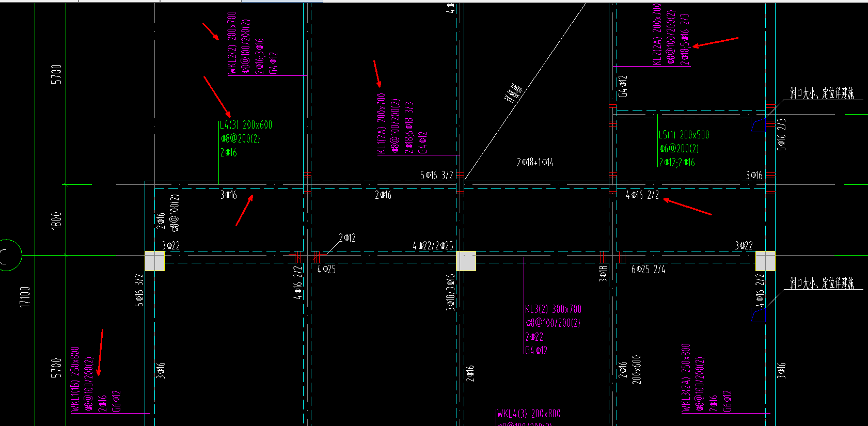This screenshot has height=426, width=868.
Task: Select the diagonal '详楼梯' stair note
Action: (513, 93)
